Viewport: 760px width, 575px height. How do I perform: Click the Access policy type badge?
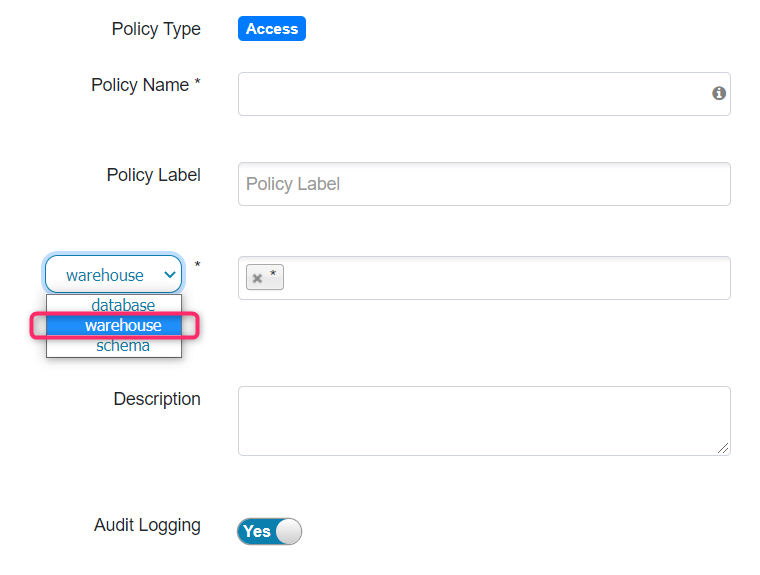click(x=272, y=29)
